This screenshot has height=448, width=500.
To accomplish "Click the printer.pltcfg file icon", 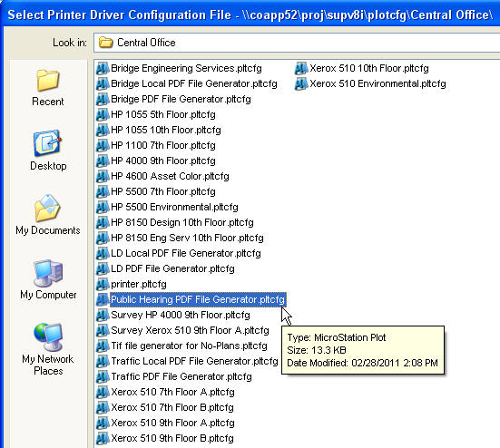I will pyautogui.click(x=103, y=284).
